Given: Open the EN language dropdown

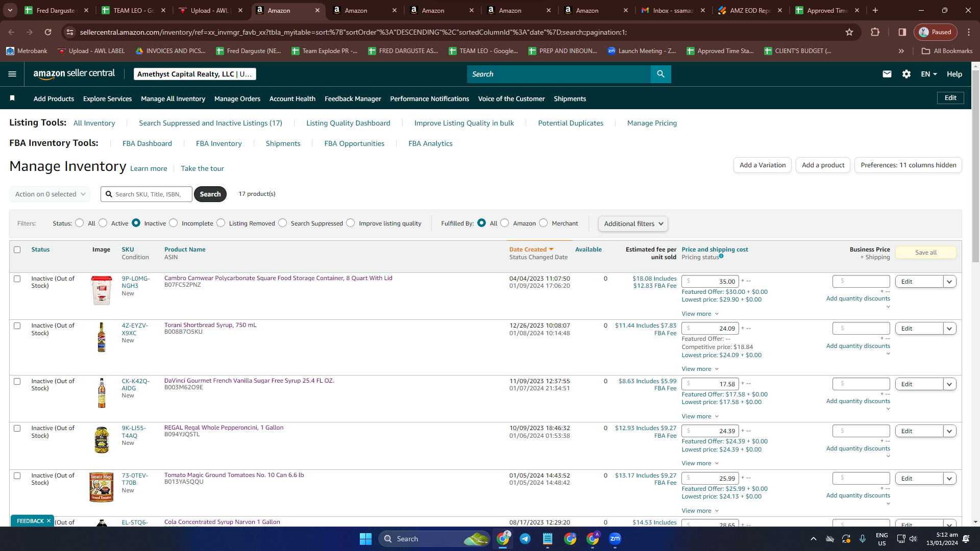Looking at the screenshot, I should (929, 74).
